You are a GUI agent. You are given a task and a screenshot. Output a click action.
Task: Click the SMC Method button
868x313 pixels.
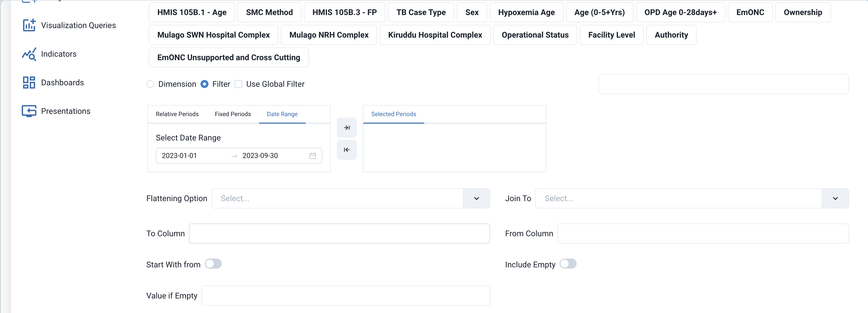tap(269, 12)
